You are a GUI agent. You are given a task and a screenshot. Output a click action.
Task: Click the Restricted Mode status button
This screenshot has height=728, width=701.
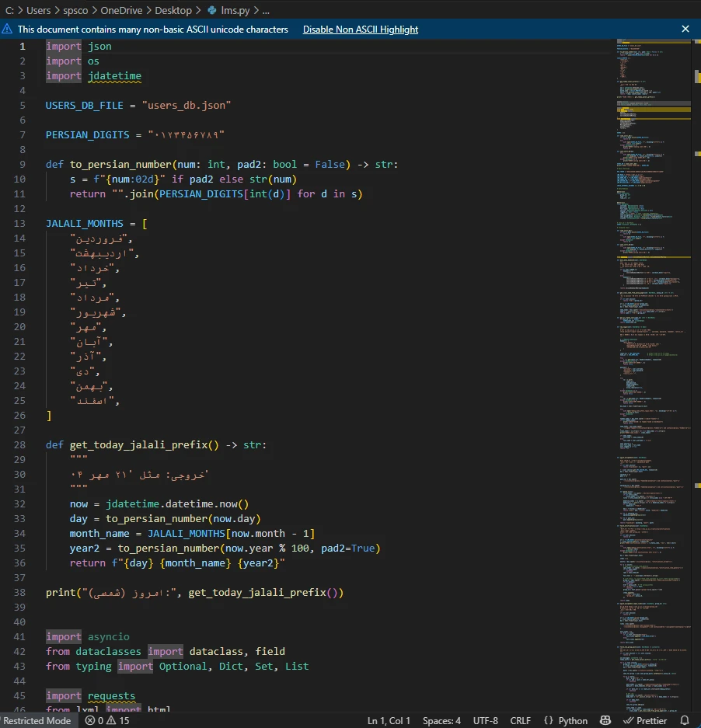tap(37, 721)
